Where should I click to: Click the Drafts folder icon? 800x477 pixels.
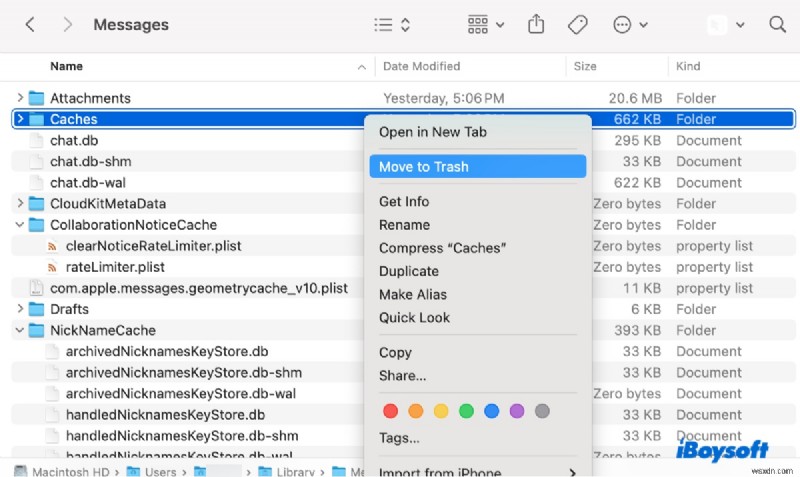click(36, 309)
